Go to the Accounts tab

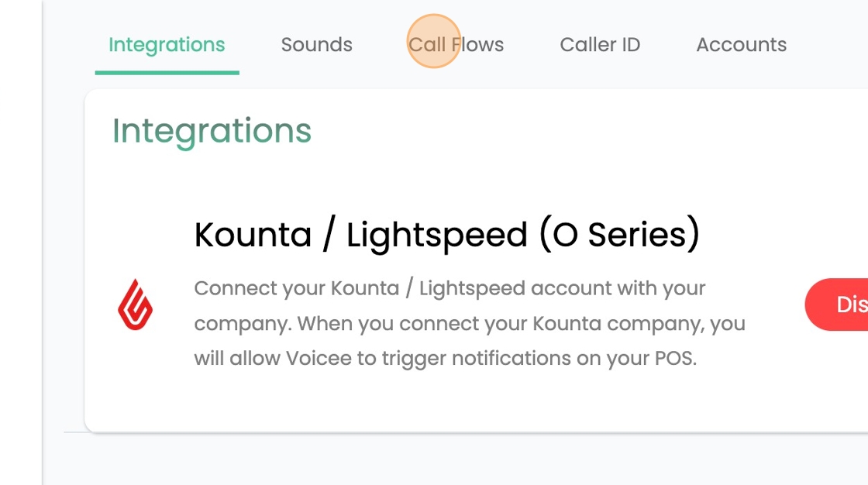[741, 45]
